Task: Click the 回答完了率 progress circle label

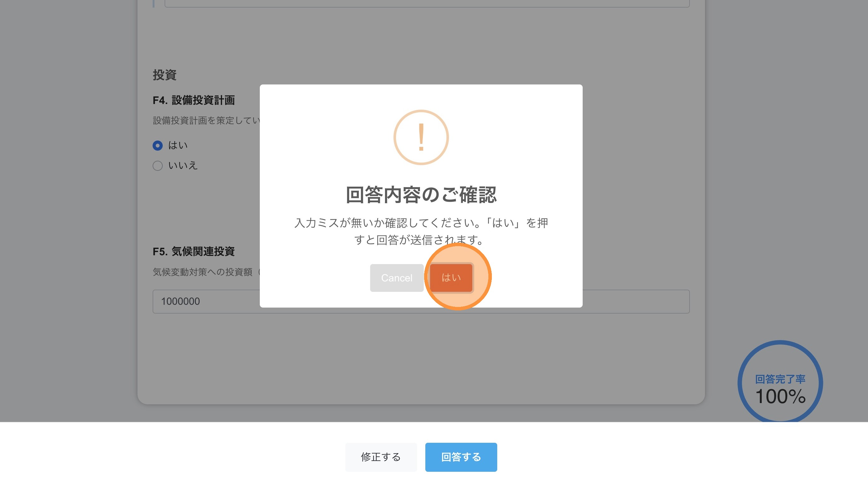Action: click(x=780, y=379)
